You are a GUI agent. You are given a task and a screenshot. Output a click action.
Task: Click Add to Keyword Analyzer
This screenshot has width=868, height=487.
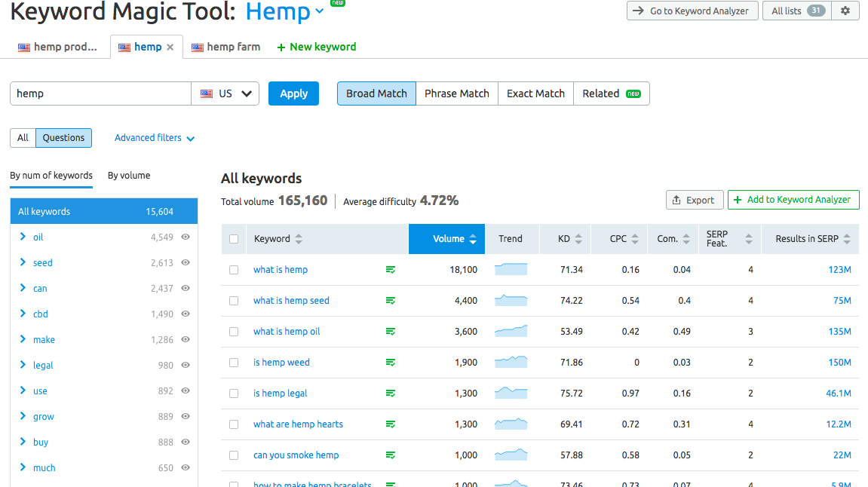pyautogui.click(x=793, y=200)
